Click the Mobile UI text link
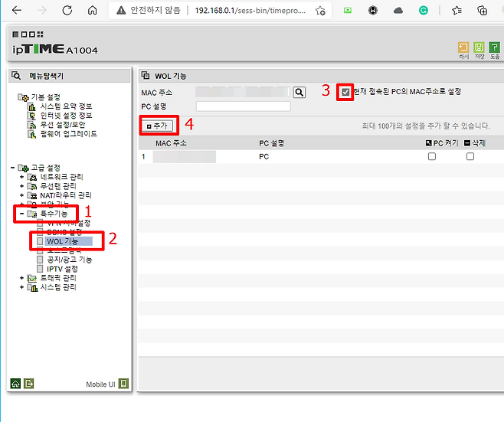Image resolution: width=504 pixels, height=422 pixels. click(x=100, y=384)
